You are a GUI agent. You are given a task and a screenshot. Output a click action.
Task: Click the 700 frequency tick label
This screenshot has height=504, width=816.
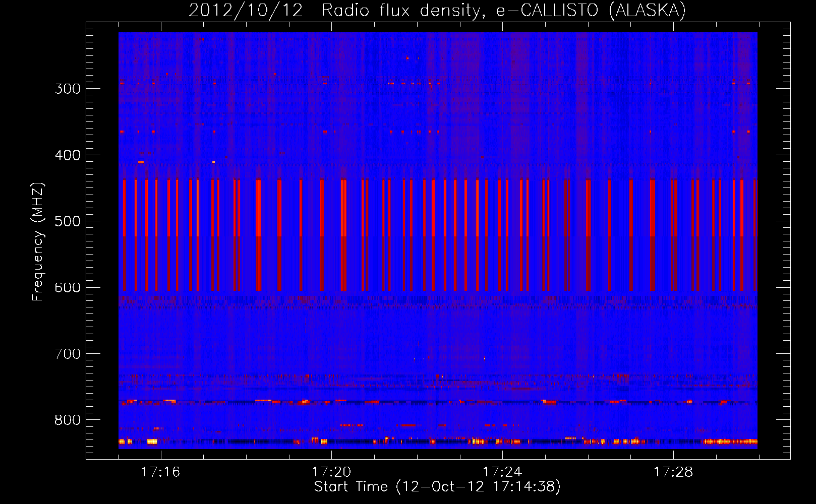pyautogui.click(x=68, y=354)
